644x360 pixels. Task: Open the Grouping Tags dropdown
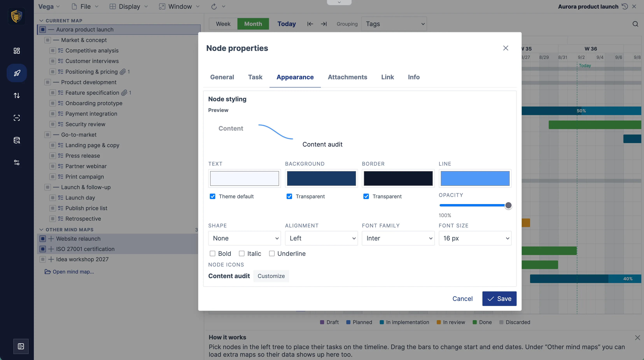click(x=394, y=24)
